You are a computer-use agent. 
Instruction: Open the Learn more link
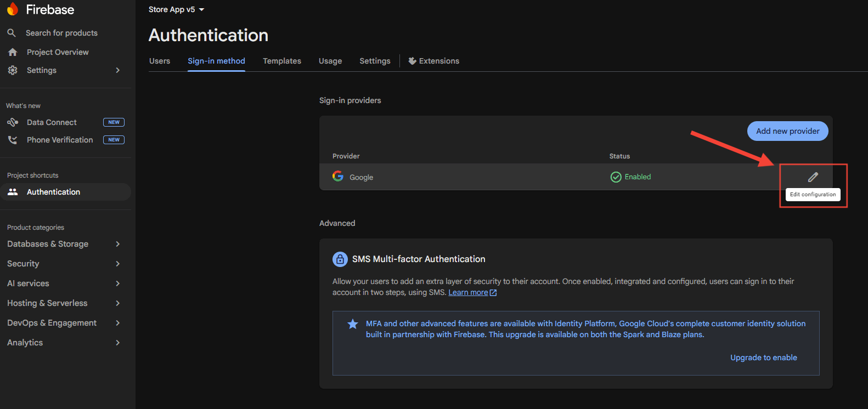coord(468,293)
